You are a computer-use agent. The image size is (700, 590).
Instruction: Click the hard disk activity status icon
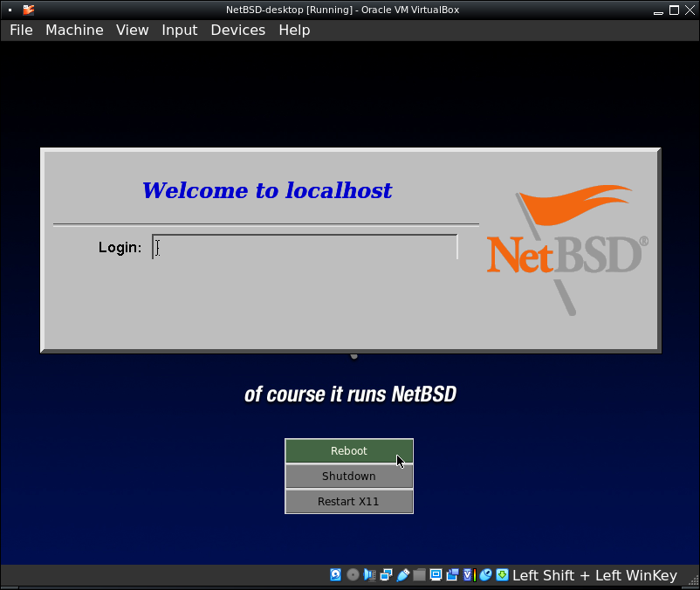[336, 575]
